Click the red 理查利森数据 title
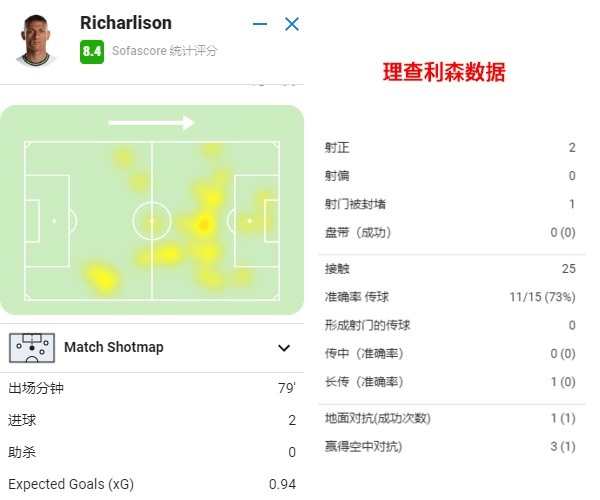The width and height of the screenshot is (600, 500). click(x=444, y=72)
